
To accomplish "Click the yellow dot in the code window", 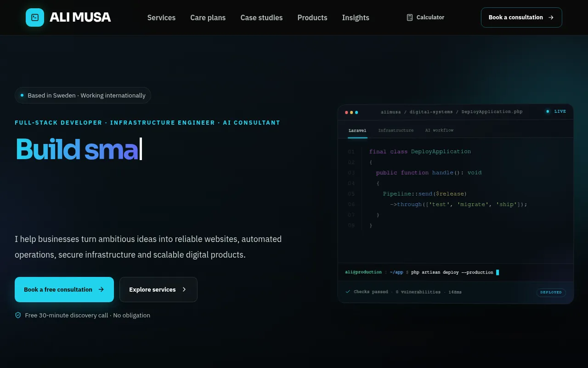I will (x=351, y=112).
